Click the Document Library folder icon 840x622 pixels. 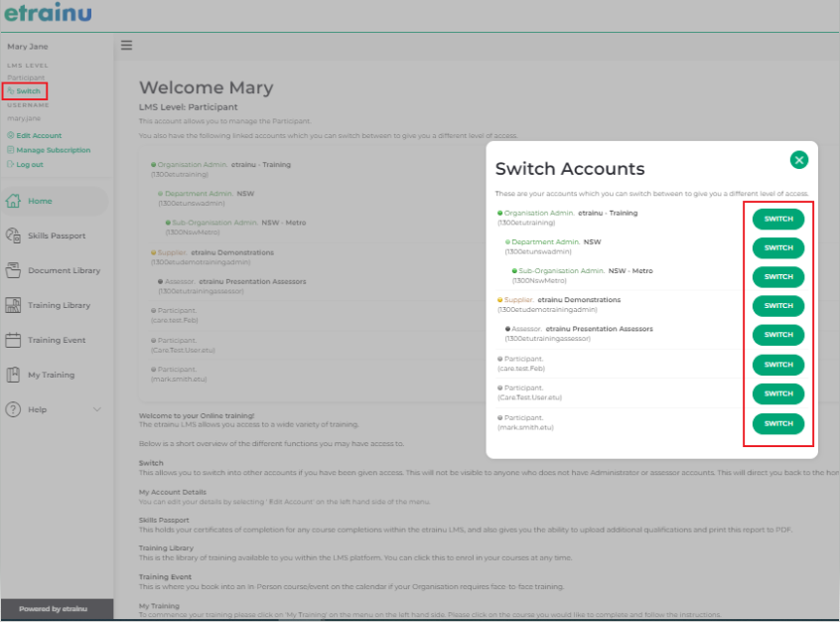pos(13,270)
